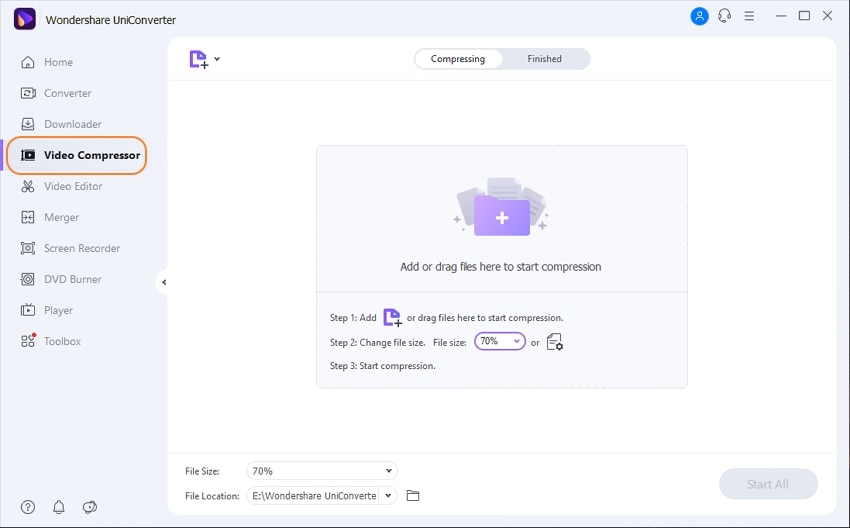
Task: Click the Downloader sidebar icon
Action: click(28, 124)
